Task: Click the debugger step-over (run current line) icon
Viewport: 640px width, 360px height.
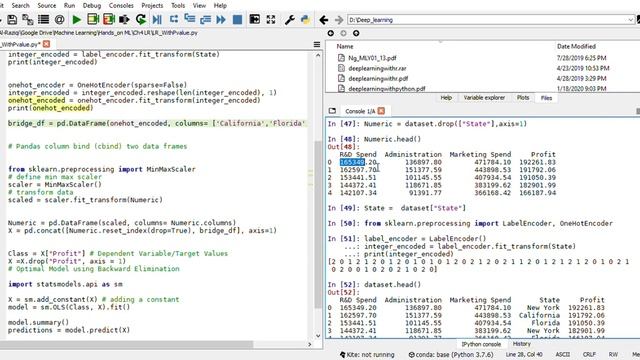Action: click(x=174, y=19)
